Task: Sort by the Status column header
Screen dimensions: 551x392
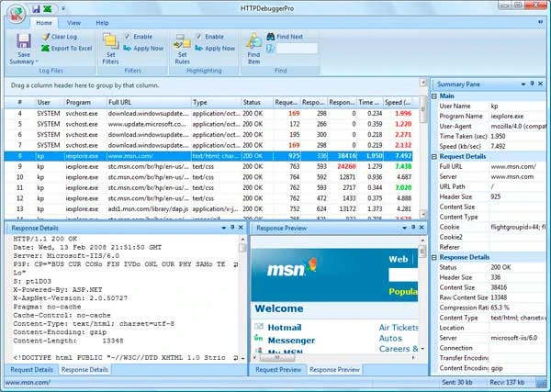Action: (x=257, y=102)
